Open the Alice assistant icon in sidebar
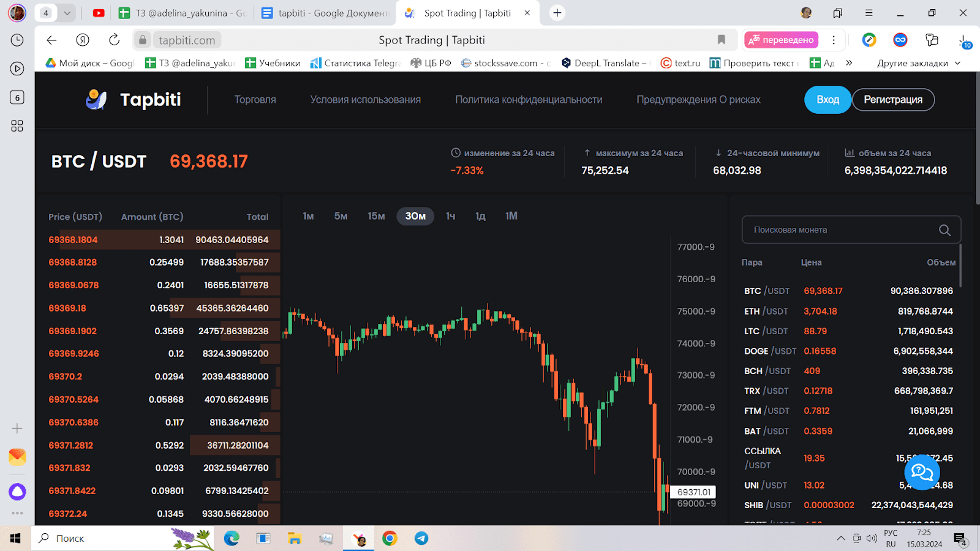This screenshot has height=551, width=980. (x=17, y=491)
